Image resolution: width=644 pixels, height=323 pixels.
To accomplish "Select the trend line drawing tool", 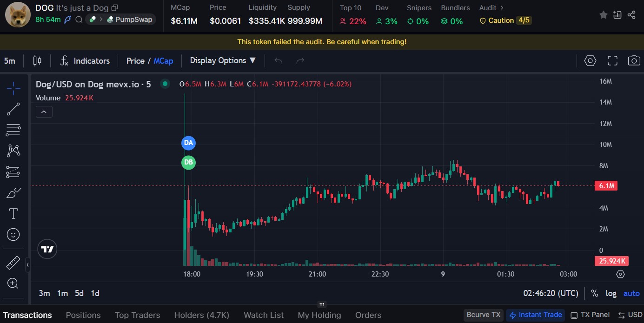I will point(13,109).
